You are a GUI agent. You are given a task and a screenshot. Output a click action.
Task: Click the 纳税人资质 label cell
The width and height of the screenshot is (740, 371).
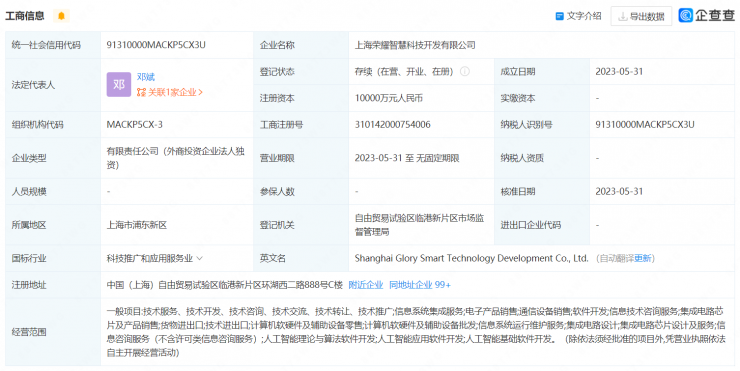point(542,158)
